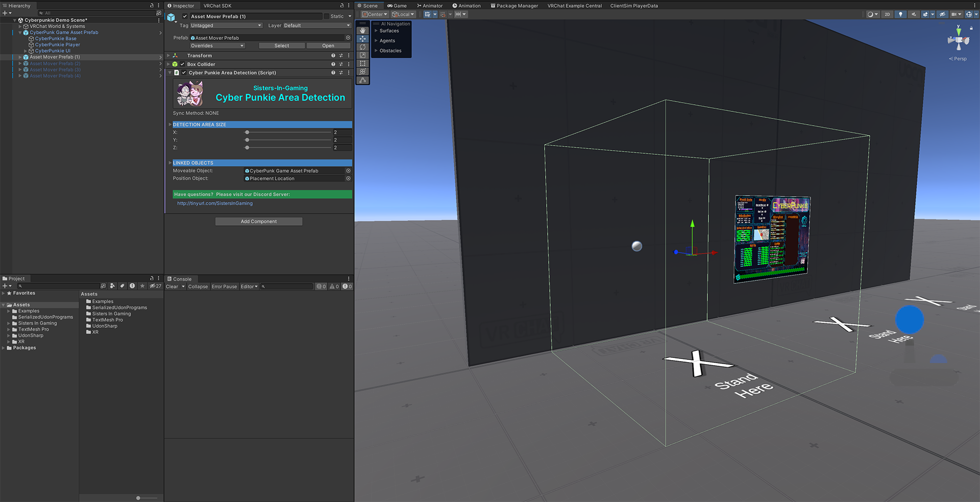The width and height of the screenshot is (980, 502).
Task: Select the Hand view tool
Action: (x=362, y=31)
